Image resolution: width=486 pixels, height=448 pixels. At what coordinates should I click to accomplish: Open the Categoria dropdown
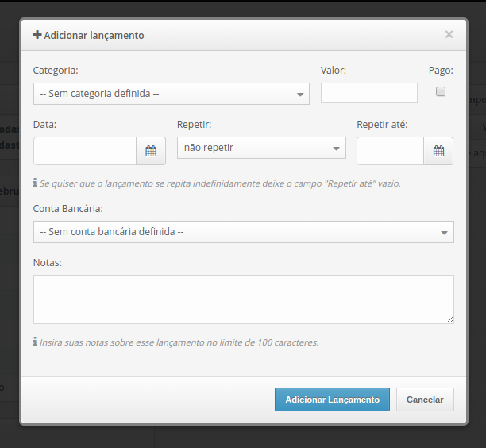172,94
